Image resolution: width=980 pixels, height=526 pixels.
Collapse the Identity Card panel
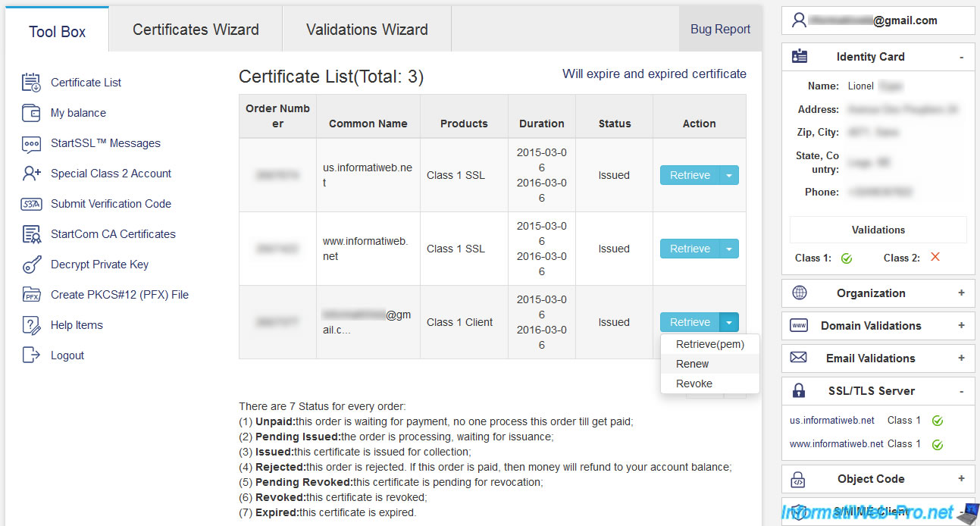coord(961,57)
